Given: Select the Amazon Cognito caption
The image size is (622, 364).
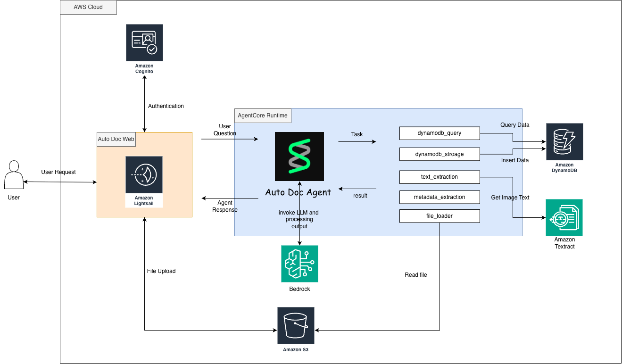Looking at the screenshot, I should coord(144,69).
